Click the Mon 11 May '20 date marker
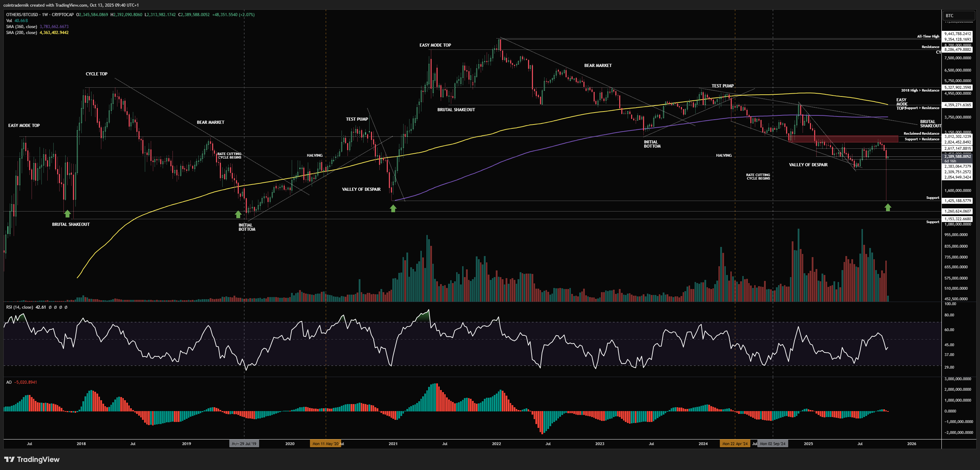Screen dimensions: 980x470 tap(325, 444)
